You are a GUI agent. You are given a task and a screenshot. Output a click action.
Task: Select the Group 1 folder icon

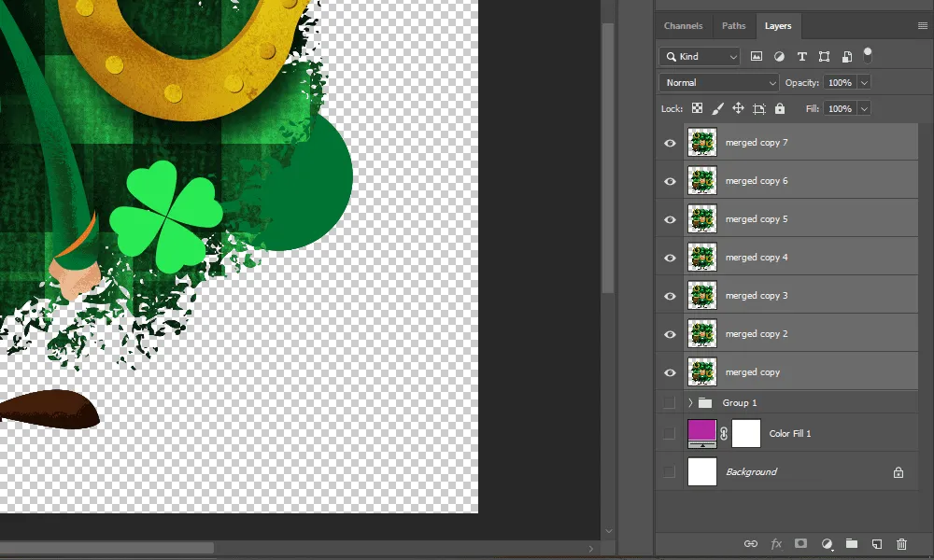[x=705, y=403]
